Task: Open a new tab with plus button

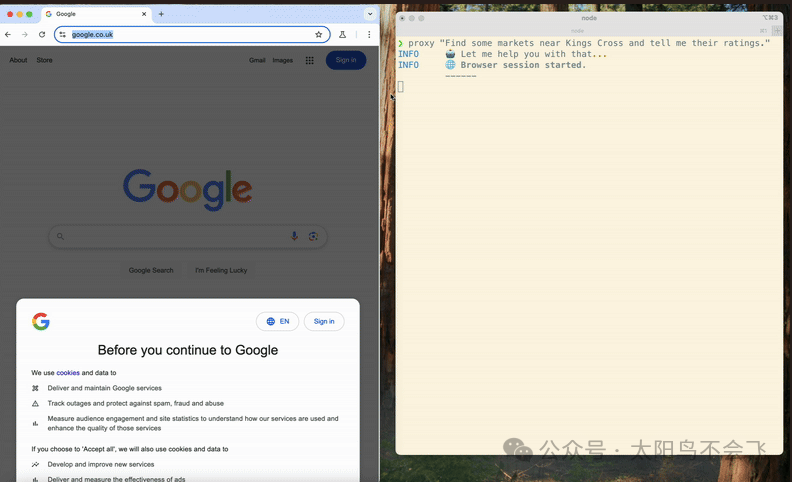Action: tap(161, 14)
